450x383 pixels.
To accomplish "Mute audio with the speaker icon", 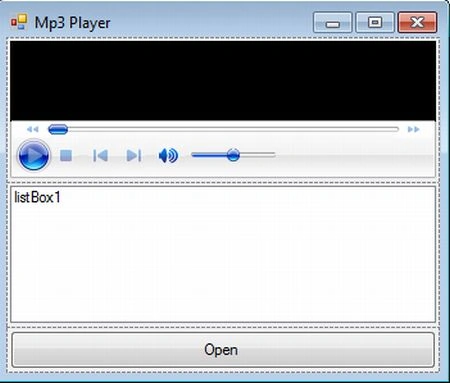I will point(168,155).
